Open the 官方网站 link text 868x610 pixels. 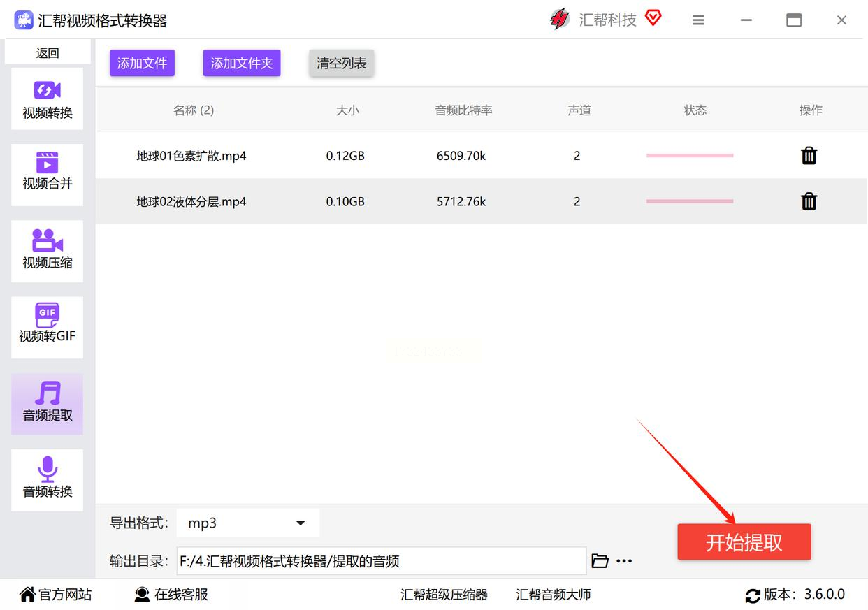(65, 595)
